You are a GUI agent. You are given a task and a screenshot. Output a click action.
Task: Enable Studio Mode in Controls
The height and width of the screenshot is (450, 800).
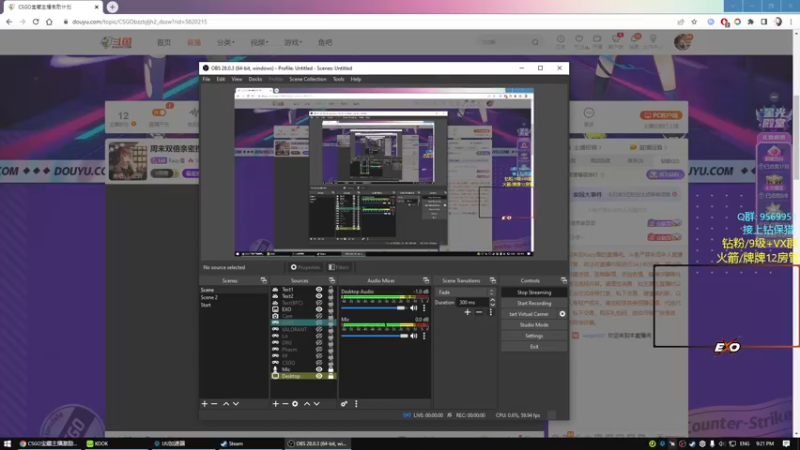point(534,324)
